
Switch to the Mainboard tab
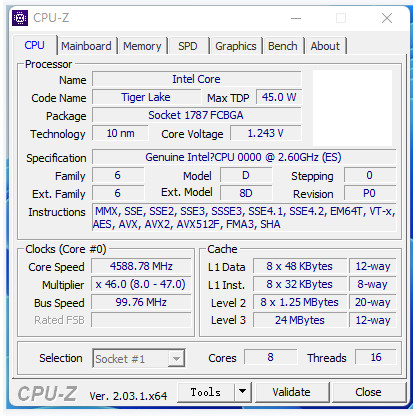(86, 46)
